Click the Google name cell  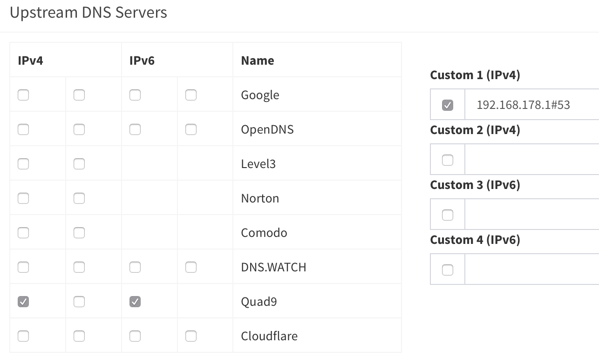[317, 95]
